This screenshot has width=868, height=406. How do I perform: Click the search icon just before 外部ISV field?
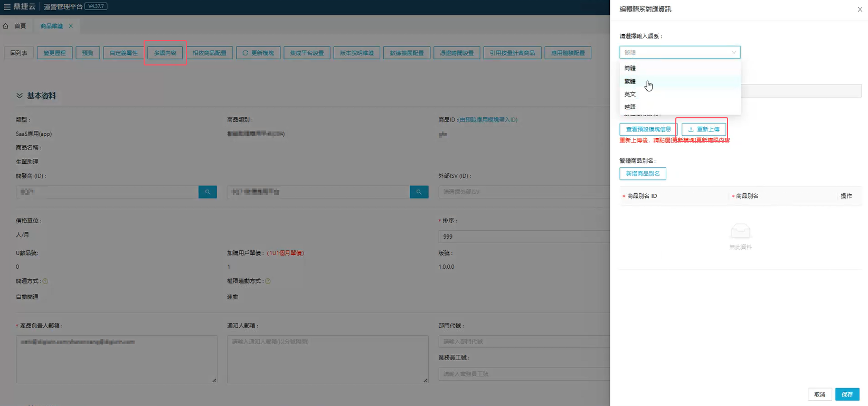pos(419,192)
